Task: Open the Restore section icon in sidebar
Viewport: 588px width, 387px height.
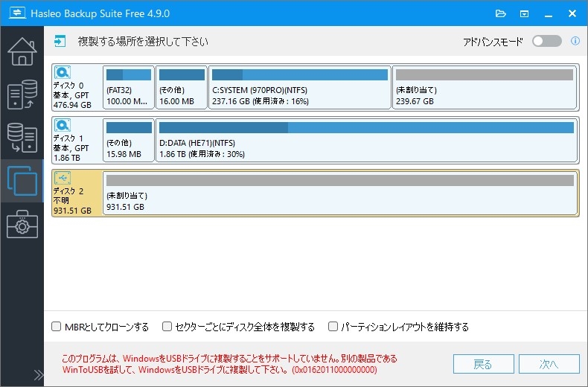Action: point(22,138)
